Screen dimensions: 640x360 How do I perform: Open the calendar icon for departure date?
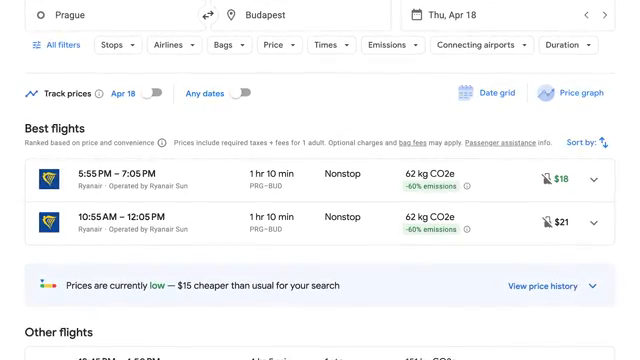416,15
